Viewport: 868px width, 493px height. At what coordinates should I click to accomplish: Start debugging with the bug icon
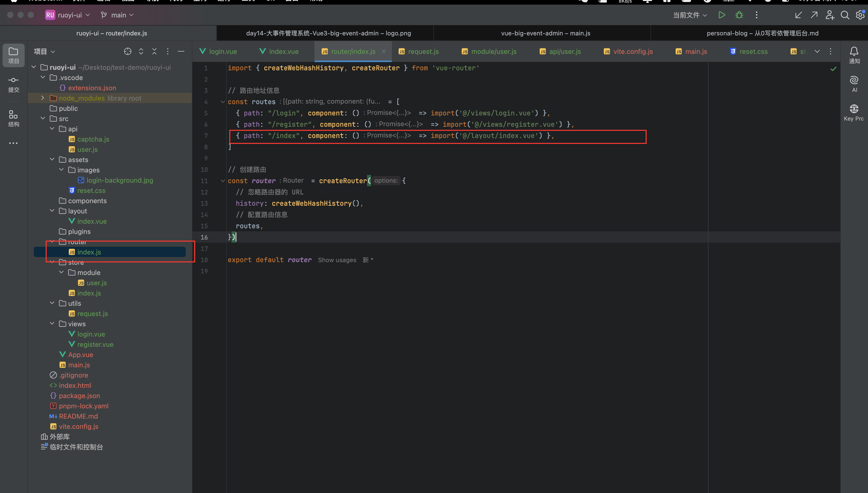[x=739, y=15]
